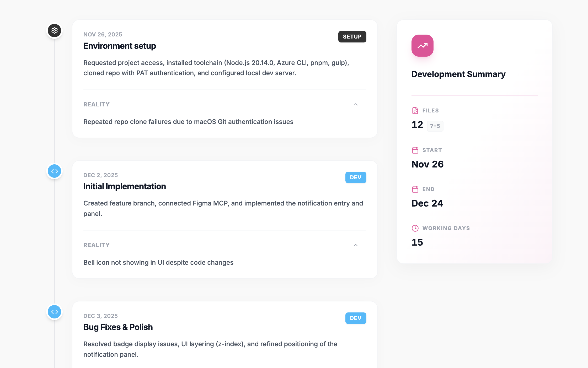
Task: Click the pink trending-up summary icon
Action: pos(422,46)
